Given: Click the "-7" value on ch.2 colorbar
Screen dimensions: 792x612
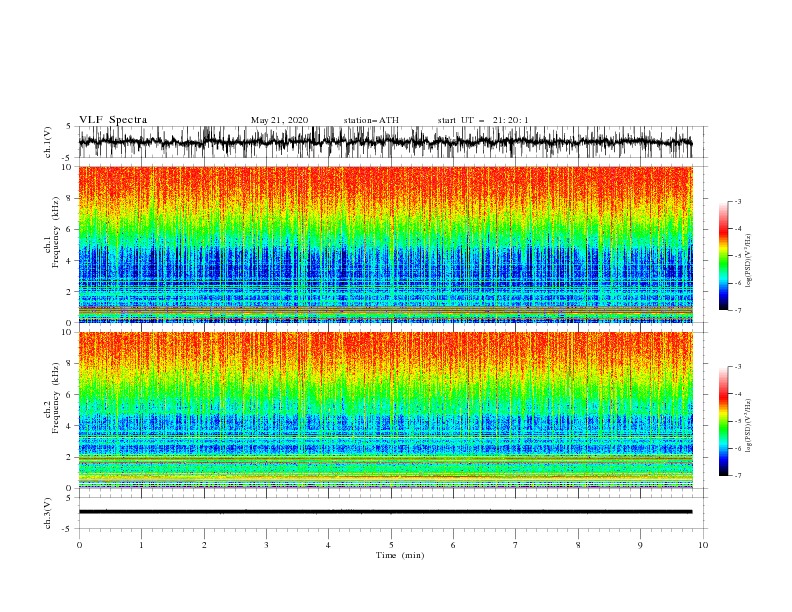Looking at the screenshot, I should click(738, 475).
